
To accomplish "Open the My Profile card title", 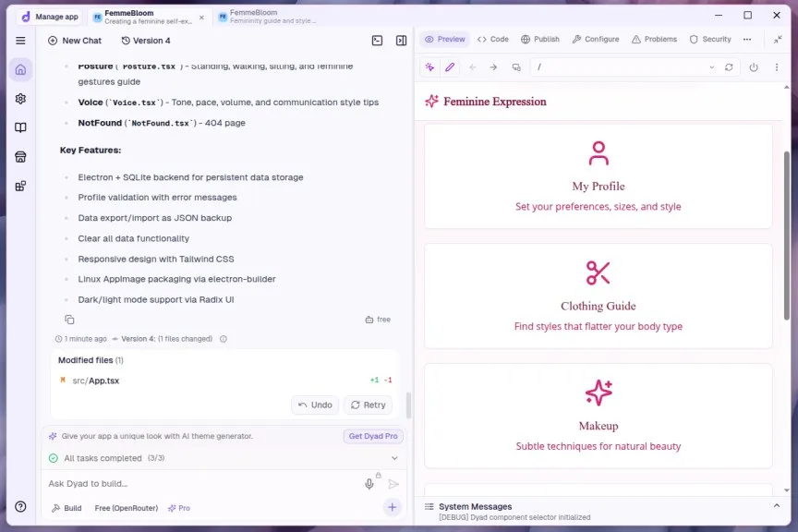I will (x=598, y=187).
